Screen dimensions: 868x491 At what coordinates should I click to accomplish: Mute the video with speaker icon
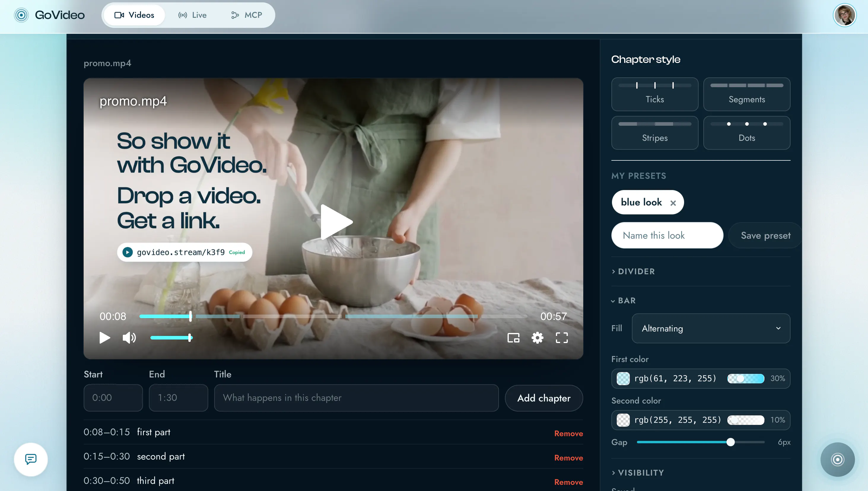129,337
